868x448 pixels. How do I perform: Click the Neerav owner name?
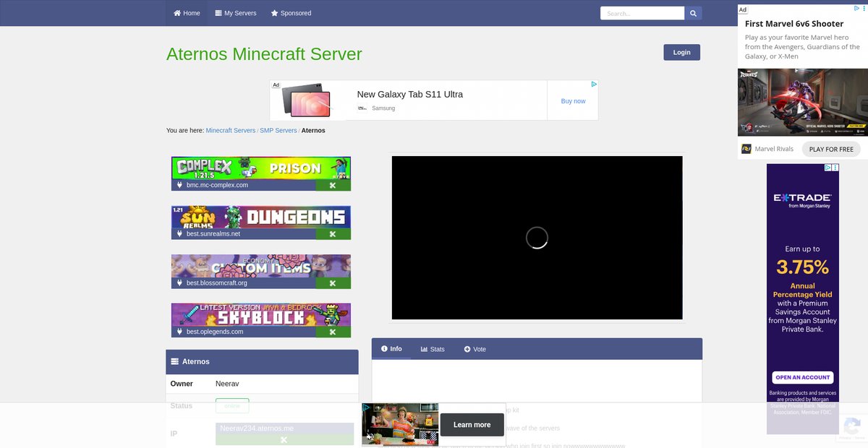[227, 384]
